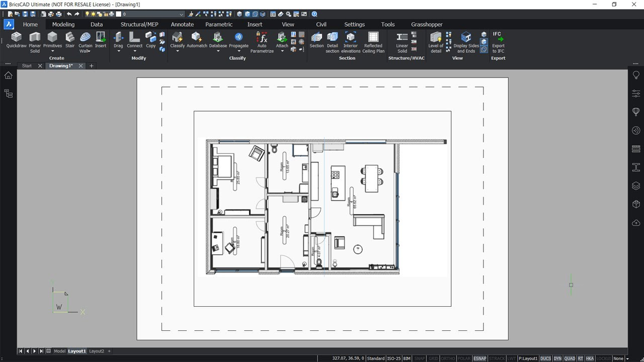Expand the Classify dropdown arrow
Viewport: 644px width, 362px height.
click(x=177, y=51)
